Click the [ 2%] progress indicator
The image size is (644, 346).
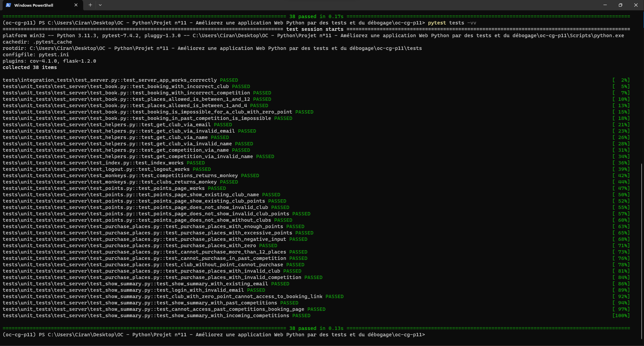click(x=621, y=80)
